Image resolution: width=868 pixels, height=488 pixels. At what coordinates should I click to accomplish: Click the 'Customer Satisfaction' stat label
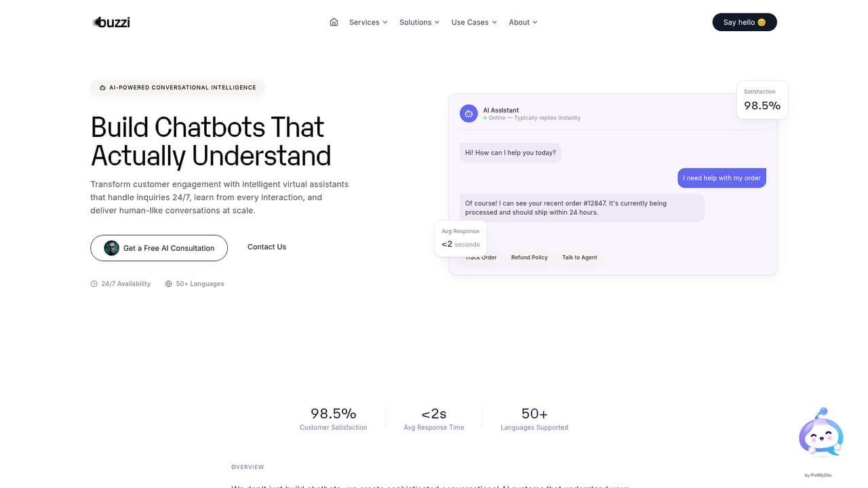(x=334, y=428)
